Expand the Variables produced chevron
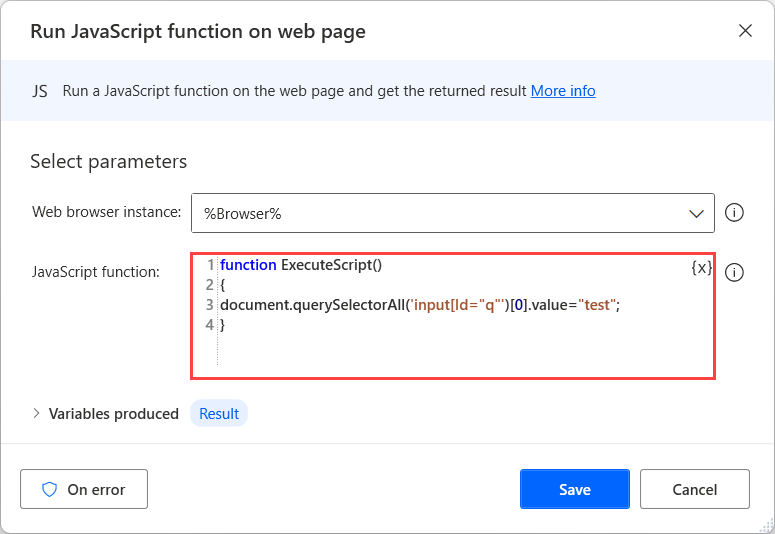Screen dimensions: 775x534 point(37,413)
